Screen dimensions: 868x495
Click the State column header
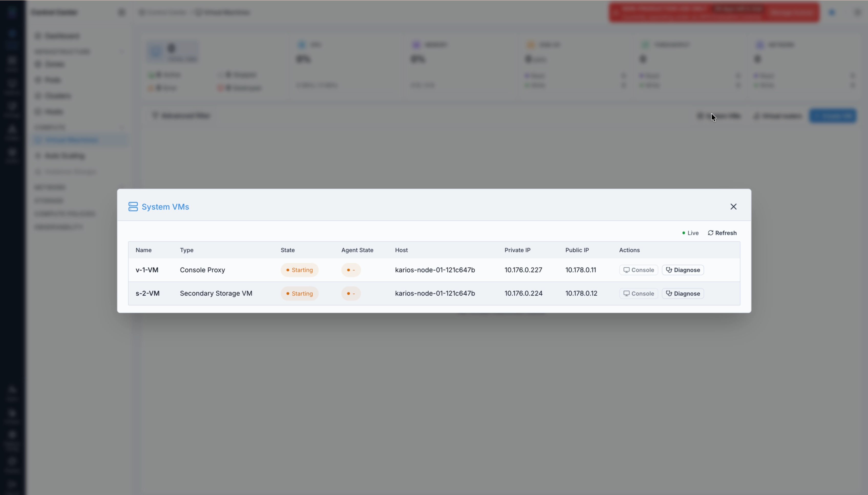[287, 250]
